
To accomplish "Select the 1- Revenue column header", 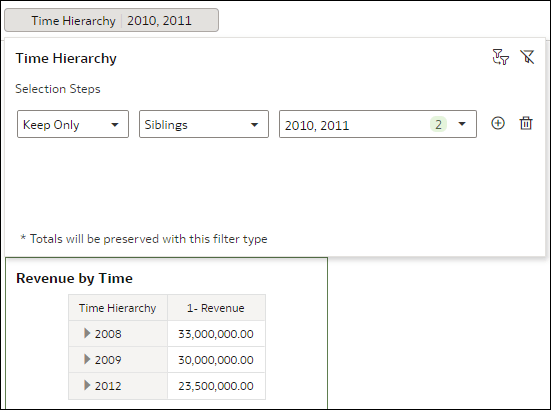I will point(216,308).
